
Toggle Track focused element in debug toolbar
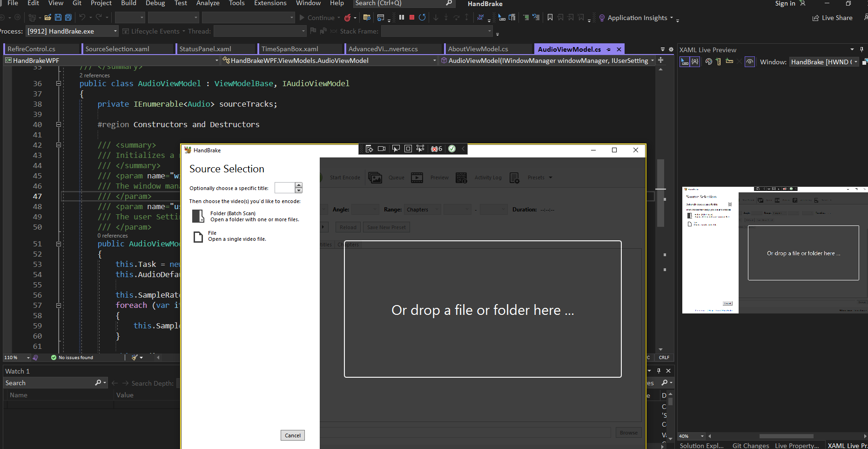[x=420, y=149]
